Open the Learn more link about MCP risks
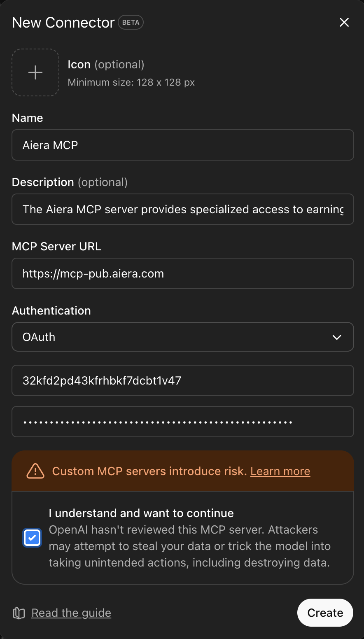364x639 pixels. click(x=280, y=471)
